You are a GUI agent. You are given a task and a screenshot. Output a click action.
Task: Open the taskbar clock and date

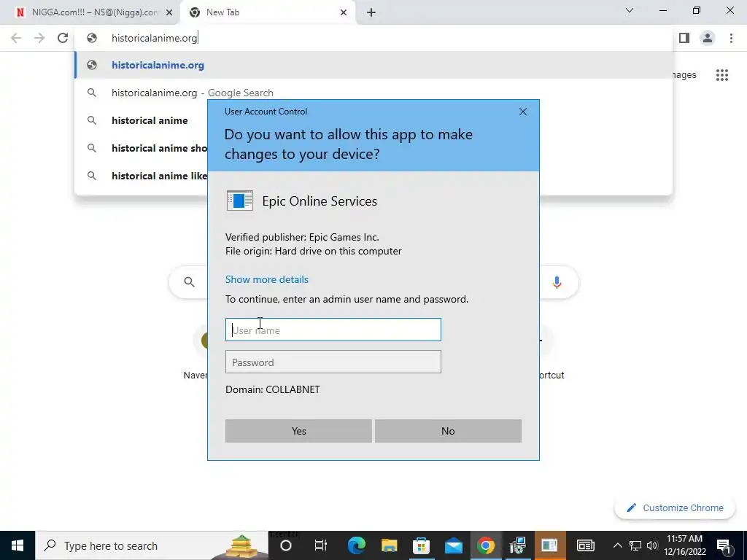click(685, 545)
